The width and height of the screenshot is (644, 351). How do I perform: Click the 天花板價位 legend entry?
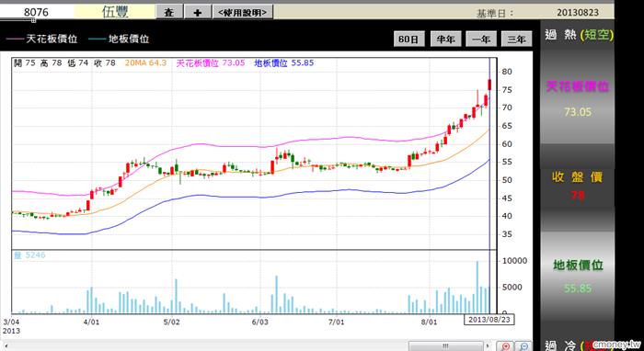point(42,40)
